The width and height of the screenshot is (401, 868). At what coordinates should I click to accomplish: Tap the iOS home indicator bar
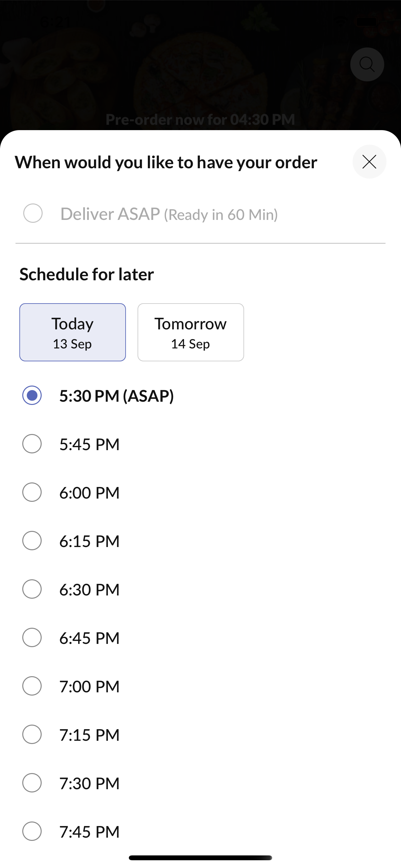tap(200, 858)
